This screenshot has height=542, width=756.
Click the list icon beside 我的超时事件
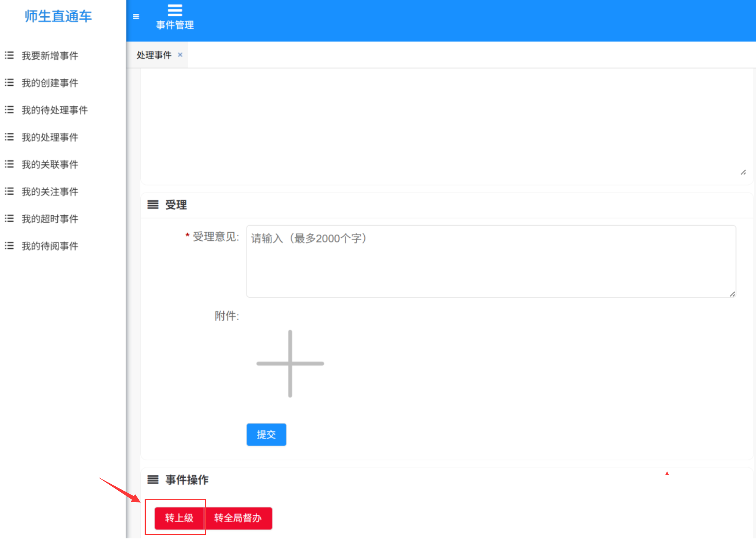click(9, 218)
